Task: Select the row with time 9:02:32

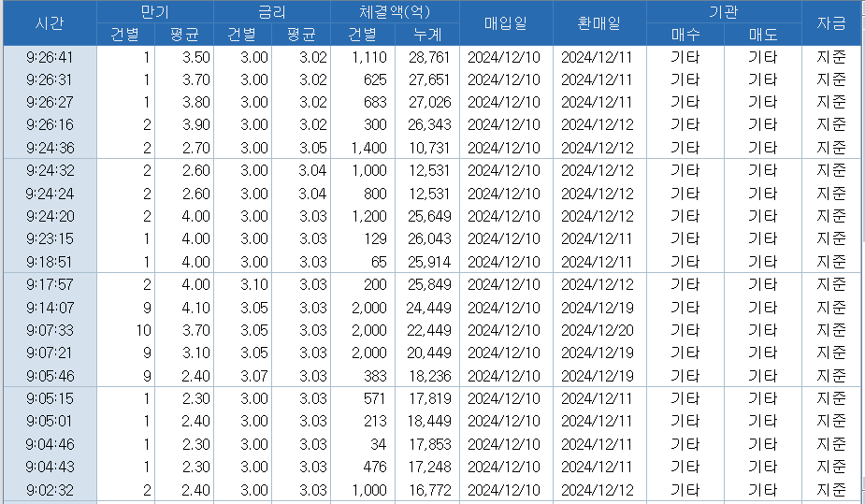Action: (x=432, y=490)
